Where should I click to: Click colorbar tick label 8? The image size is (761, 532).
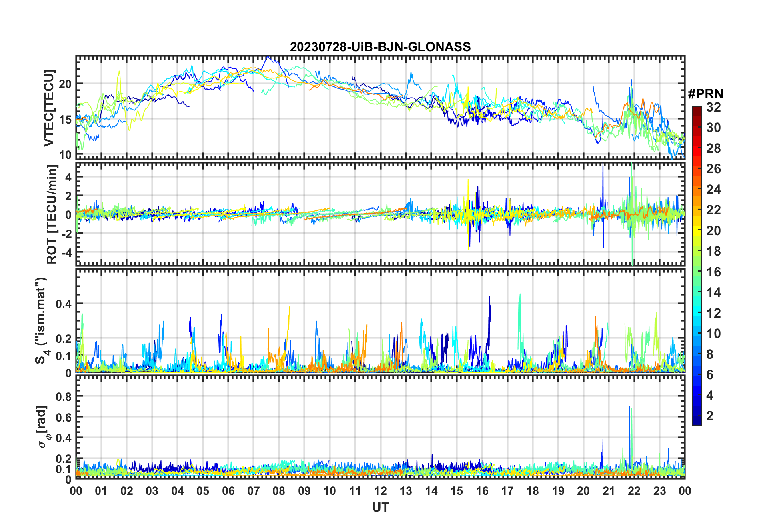(x=710, y=354)
